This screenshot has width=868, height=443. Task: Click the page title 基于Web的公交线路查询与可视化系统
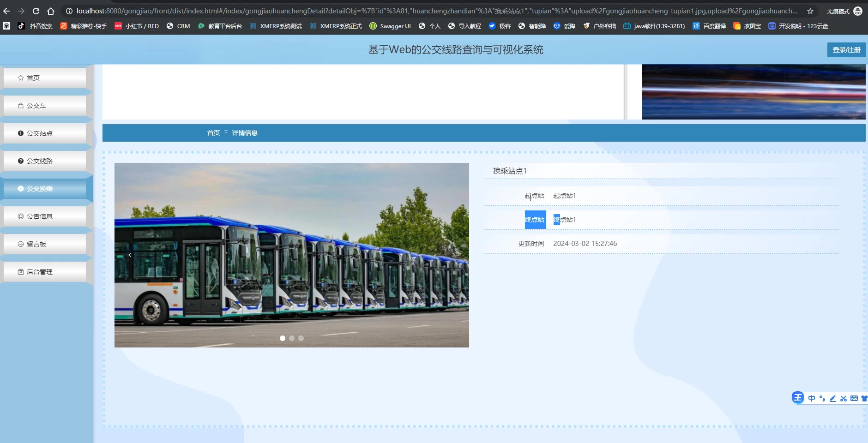(456, 50)
